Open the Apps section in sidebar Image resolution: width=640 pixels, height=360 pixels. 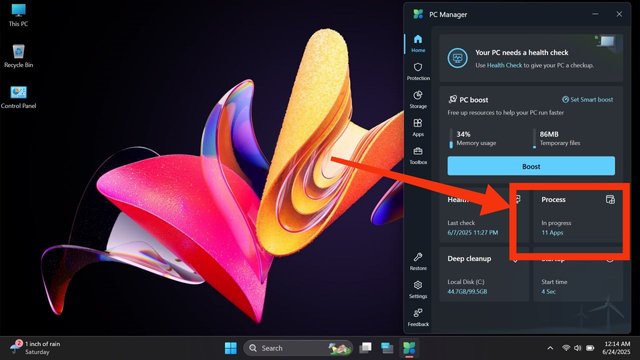(x=418, y=128)
